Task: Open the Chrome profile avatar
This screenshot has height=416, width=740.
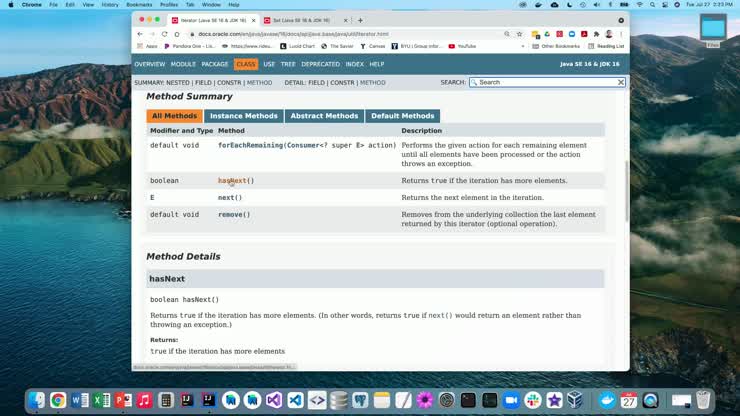Action: tap(609, 34)
